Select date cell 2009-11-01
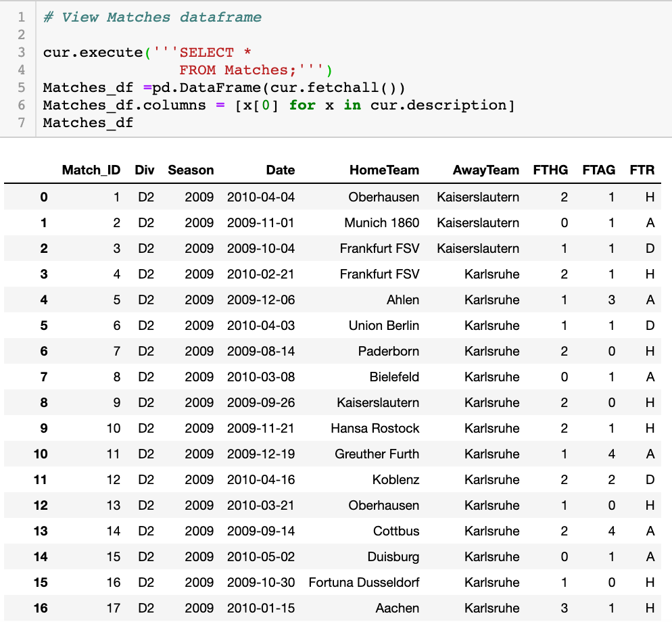This screenshot has width=672, height=622. [x=261, y=223]
